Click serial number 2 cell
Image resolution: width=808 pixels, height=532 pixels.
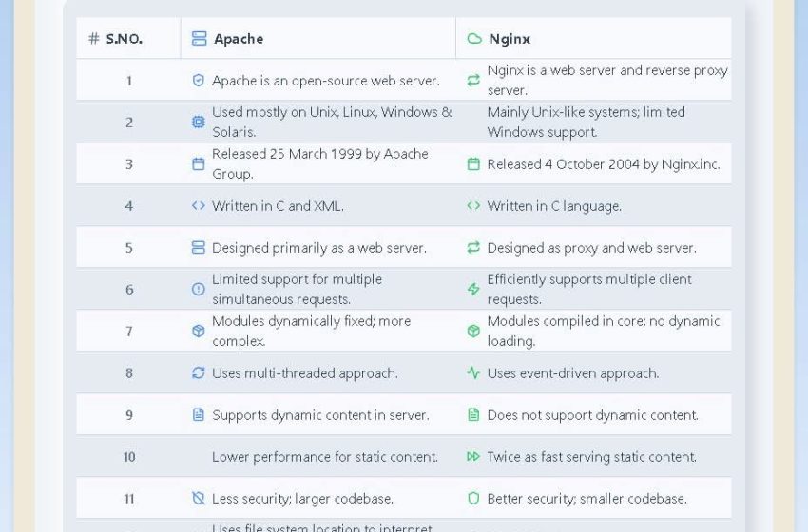click(x=129, y=122)
